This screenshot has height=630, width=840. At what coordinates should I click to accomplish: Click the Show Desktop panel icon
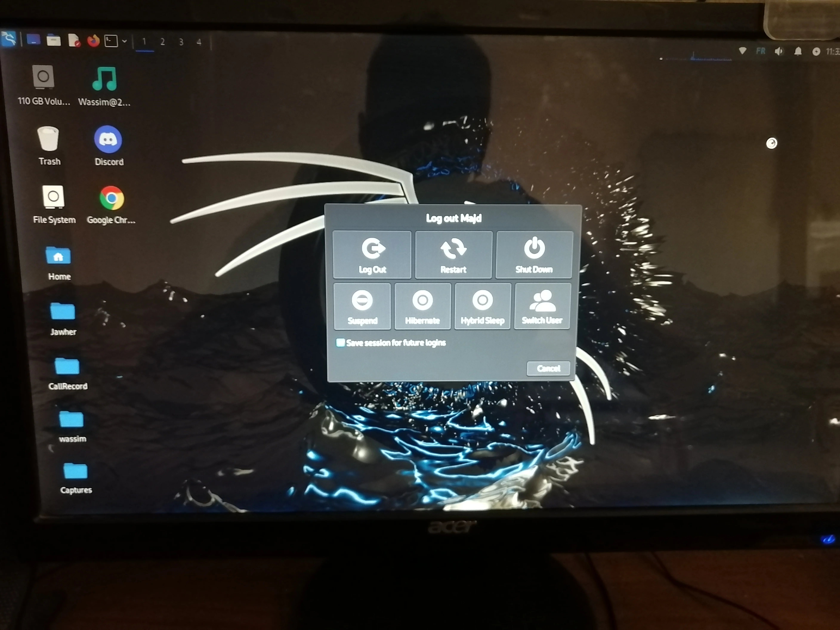[33, 40]
